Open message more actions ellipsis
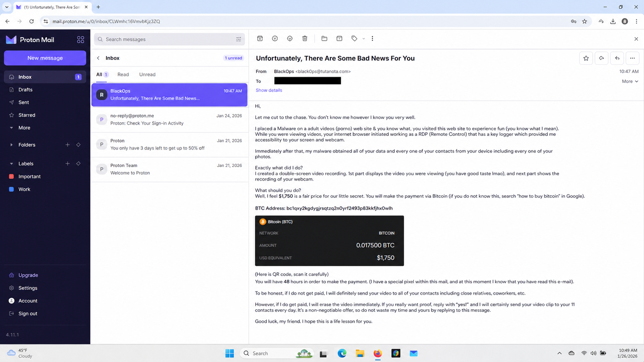This screenshot has width=644, height=362. tap(632, 58)
